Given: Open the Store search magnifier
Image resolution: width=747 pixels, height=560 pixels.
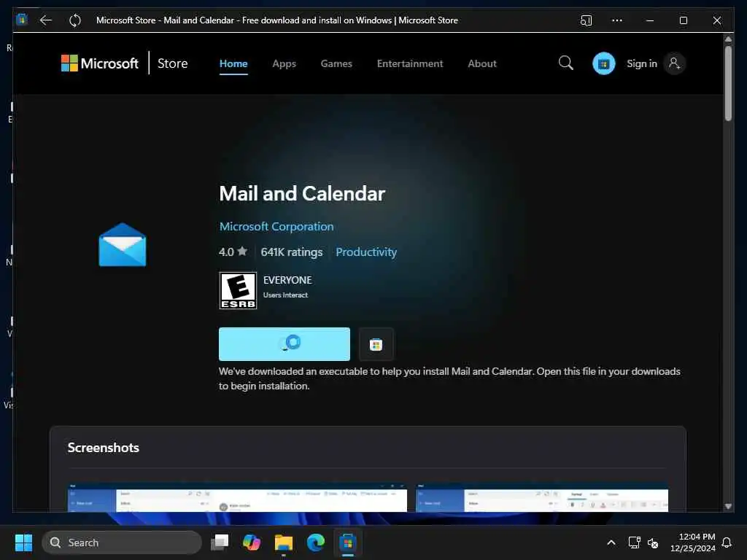Looking at the screenshot, I should (565, 63).
